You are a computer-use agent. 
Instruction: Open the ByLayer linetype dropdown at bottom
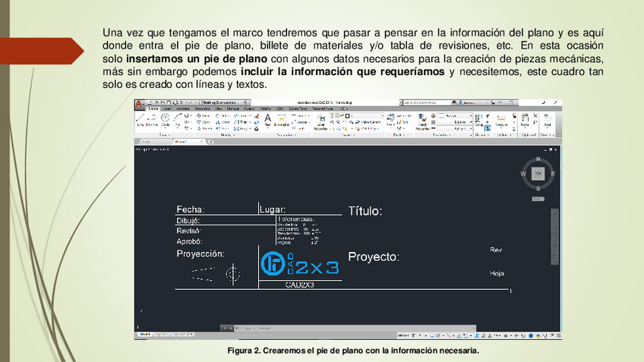coord(455,128)
